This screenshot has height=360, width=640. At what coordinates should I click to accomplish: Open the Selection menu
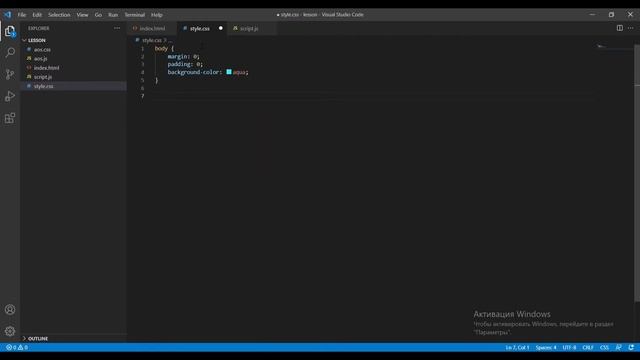pos(59,15)
